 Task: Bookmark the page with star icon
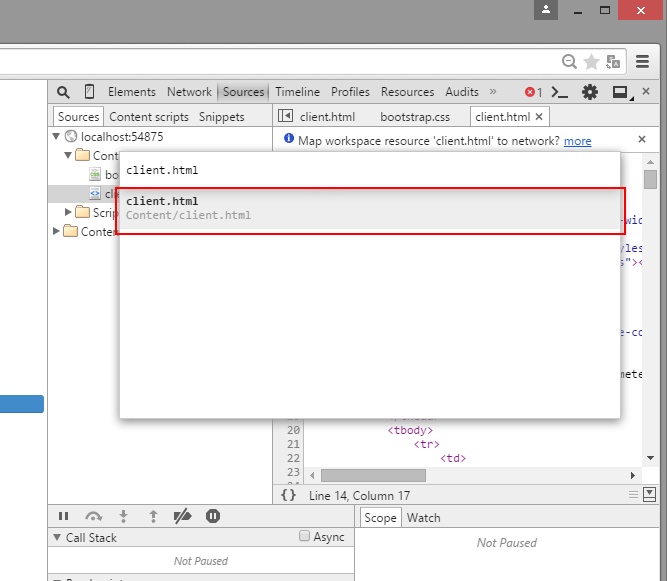click(x=591, y=62)
